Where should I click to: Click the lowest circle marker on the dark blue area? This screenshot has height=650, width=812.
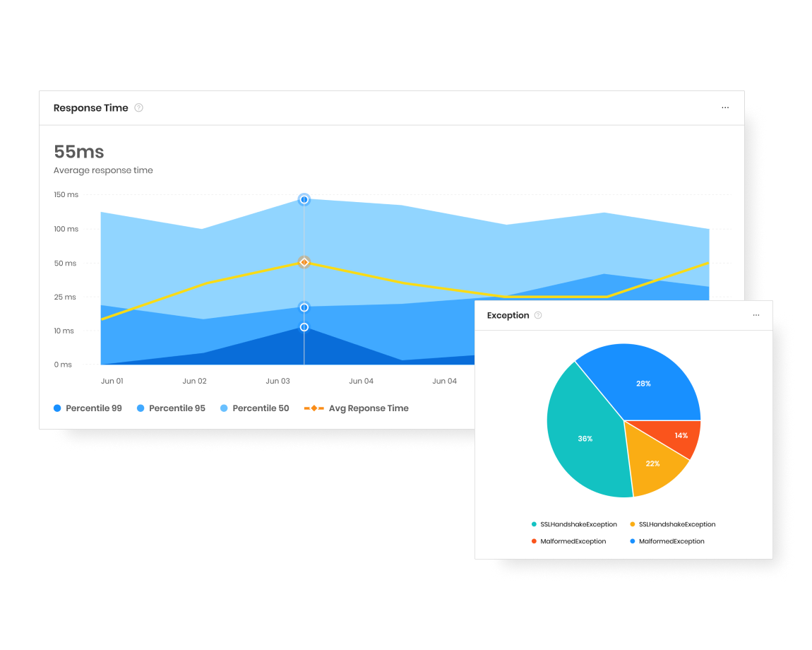click(304, 327)
